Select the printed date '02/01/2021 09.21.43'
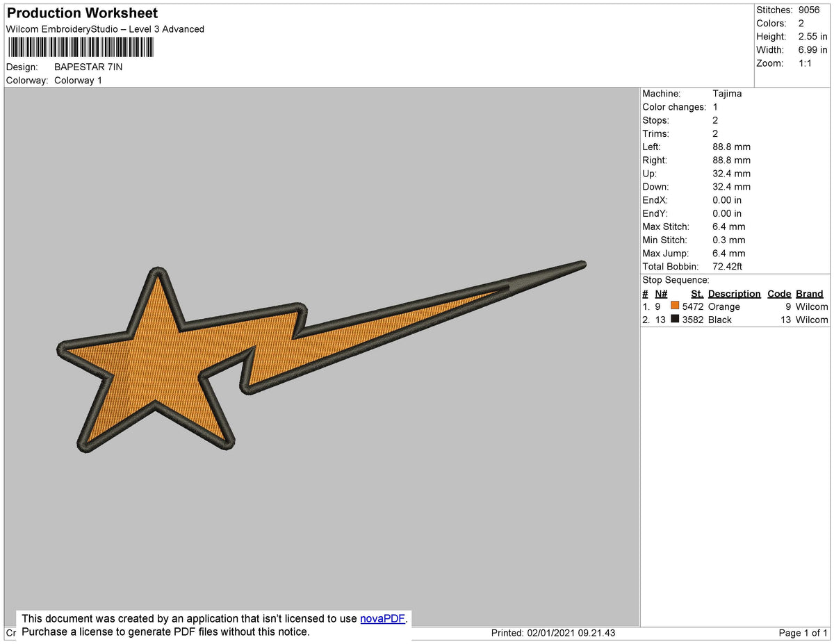 (x=571, y=633)
